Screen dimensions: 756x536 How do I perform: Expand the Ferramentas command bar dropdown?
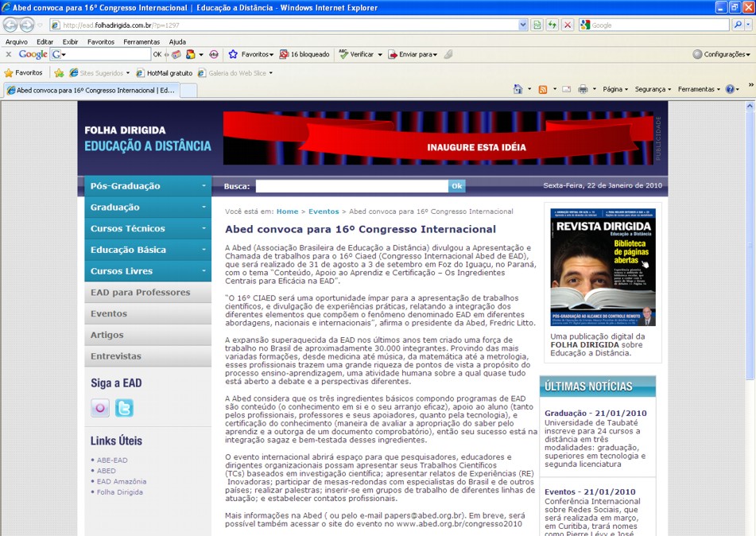point(699,89)
